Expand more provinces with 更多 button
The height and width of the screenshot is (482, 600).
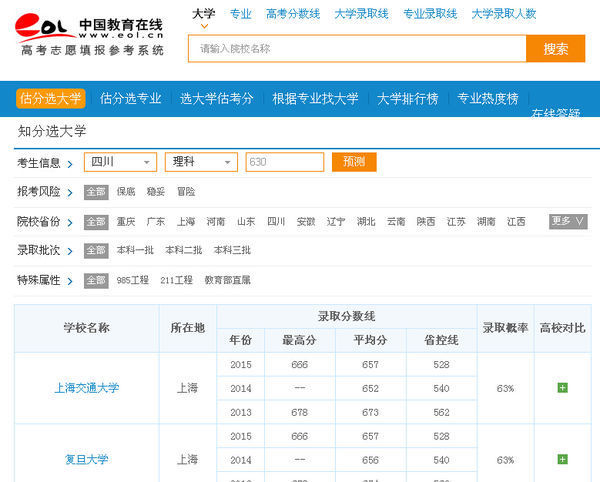(x=568, y=221)
